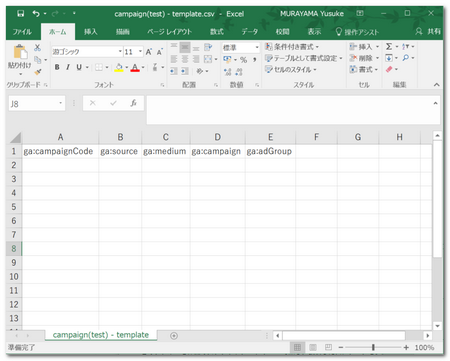Viewport: 450px width, 361px height.
Task: Open the Fill down arrow icon in editing group
Action: point(389,58)
